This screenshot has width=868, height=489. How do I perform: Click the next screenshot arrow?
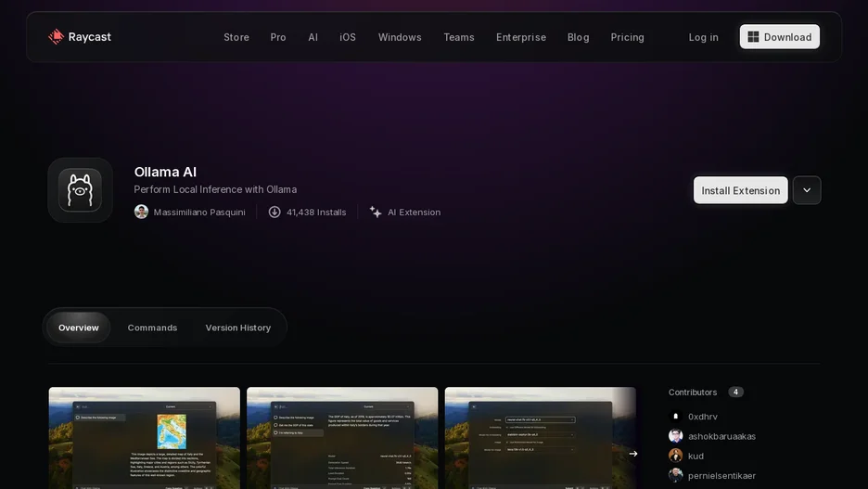click(x=633, y=454)
